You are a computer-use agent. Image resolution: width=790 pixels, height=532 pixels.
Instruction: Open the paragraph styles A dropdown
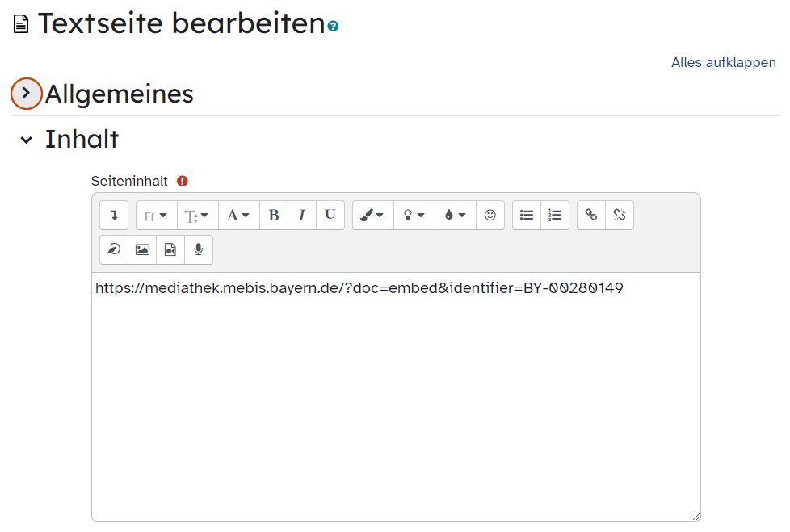point(239,216)
